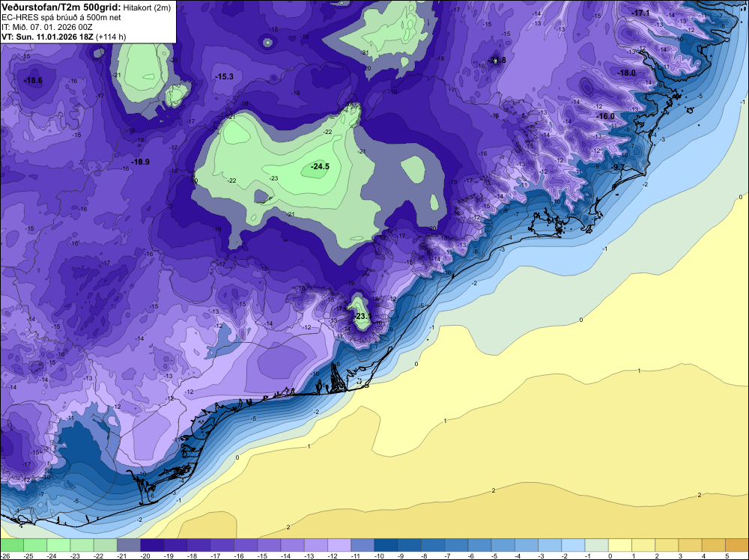The width and height of the screenshot is (749, 560).
Task: Click the bold -18.9 temperature label
Action: [141, 162]
